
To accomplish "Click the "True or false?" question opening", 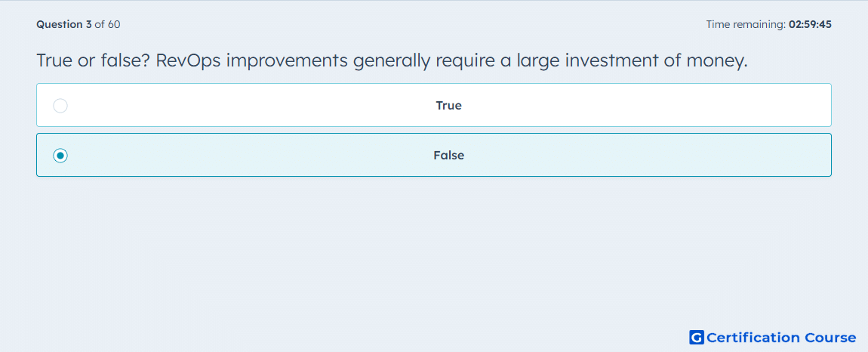I will point(94,60).
